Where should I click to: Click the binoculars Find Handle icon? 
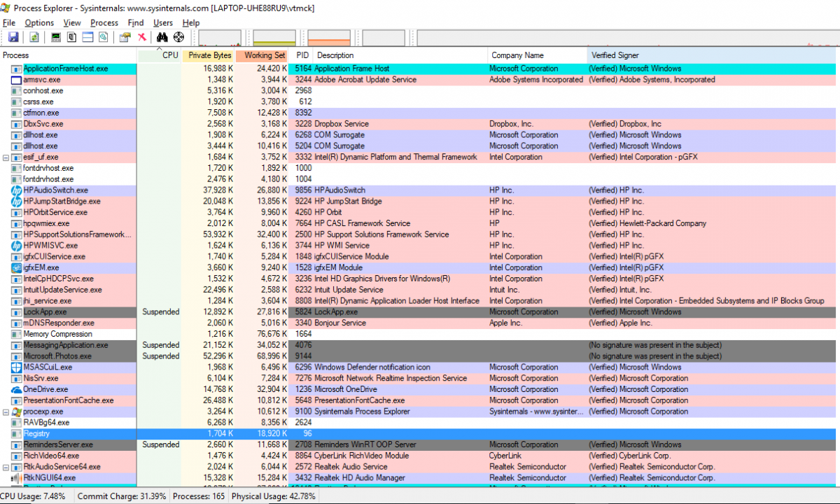point(162,37)
